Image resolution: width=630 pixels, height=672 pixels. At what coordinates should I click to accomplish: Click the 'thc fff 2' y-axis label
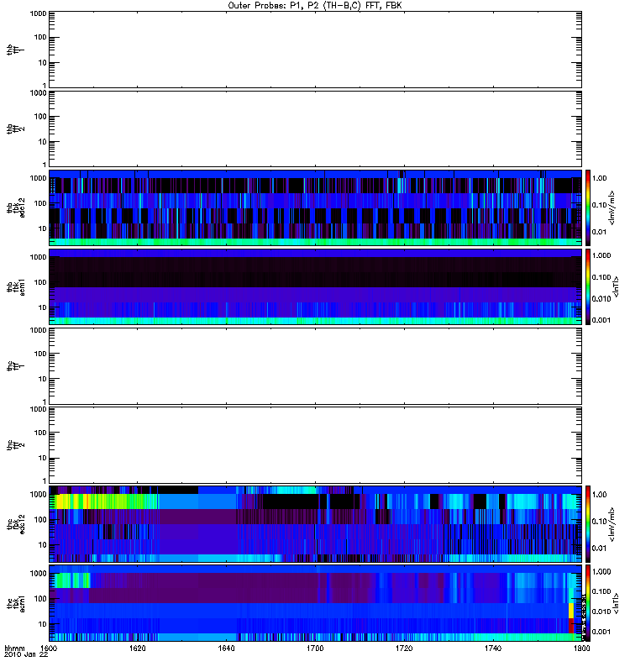pyautogui.click(x=15, y=445)
